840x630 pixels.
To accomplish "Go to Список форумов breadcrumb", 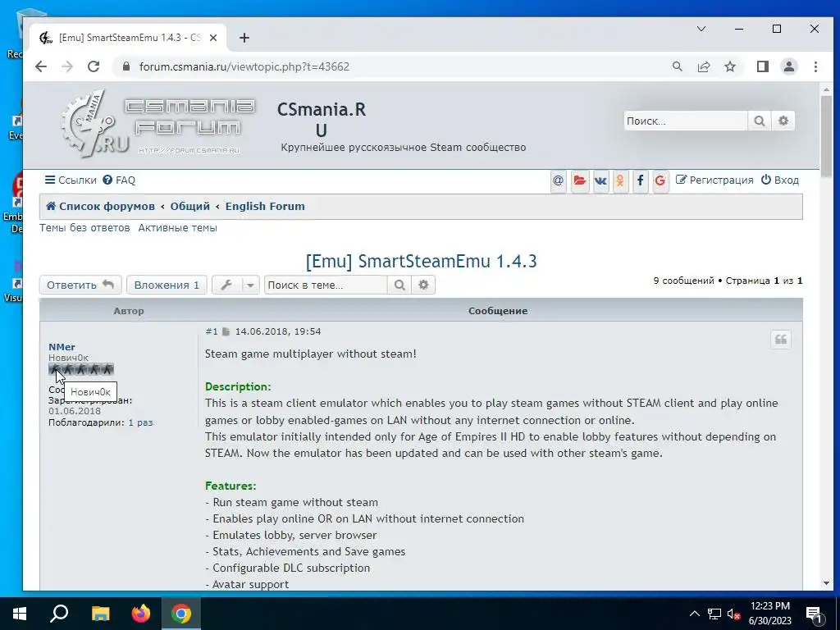I will (100, 206).
